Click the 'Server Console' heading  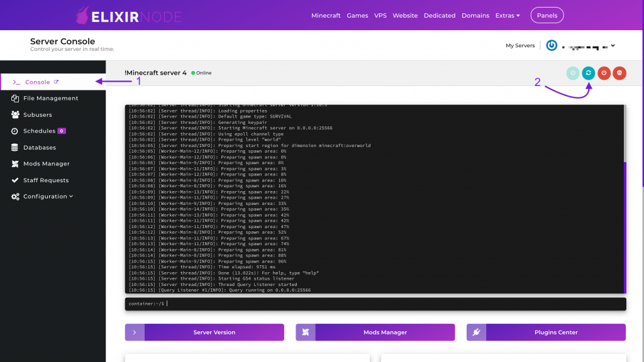click(x=62, y=41)
